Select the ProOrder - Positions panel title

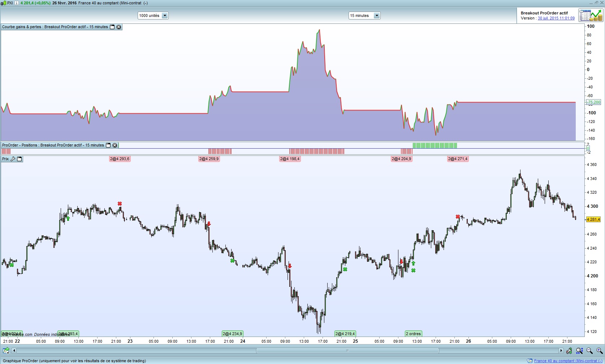(x=53, y=145)
